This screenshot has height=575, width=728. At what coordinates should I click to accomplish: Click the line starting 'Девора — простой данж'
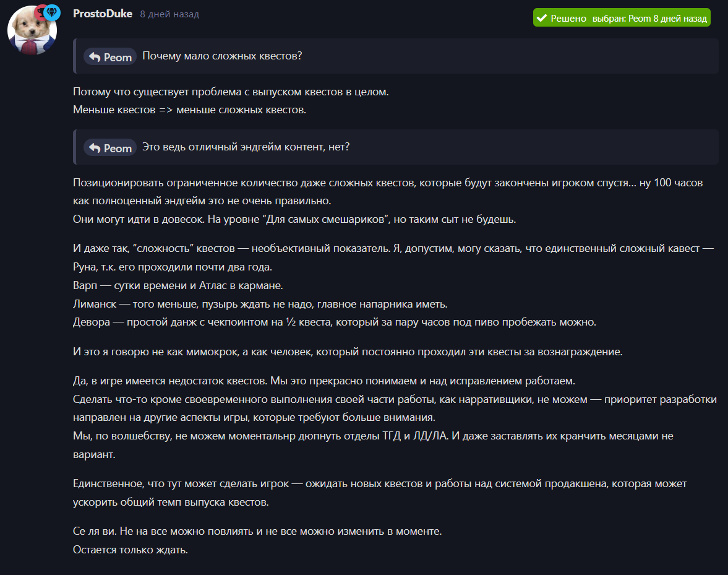click(334, 322)
